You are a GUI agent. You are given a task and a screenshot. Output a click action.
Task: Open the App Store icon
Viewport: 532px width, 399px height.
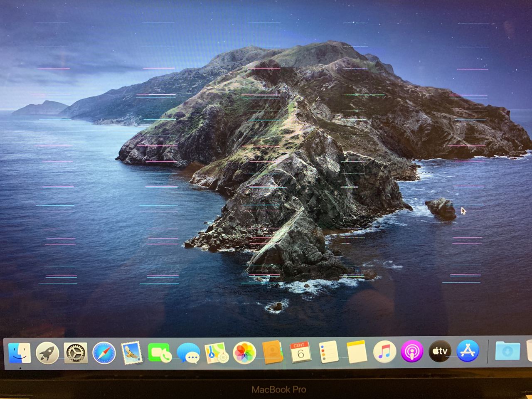coord(468,351)
